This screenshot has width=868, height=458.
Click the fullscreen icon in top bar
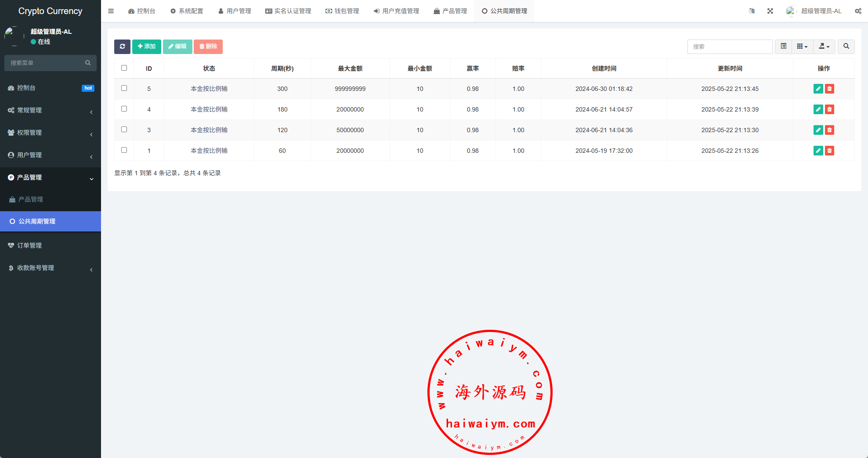(770, 11)
